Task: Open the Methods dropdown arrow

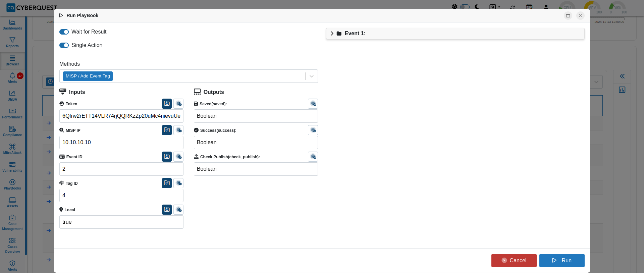Action: pos(312,76)
